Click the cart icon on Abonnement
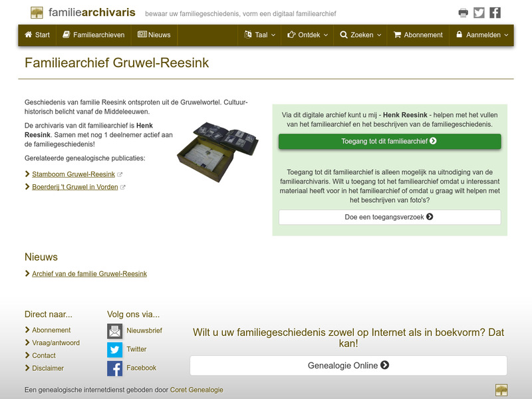The height and width of the screenshot is (399, 532). 397,36
